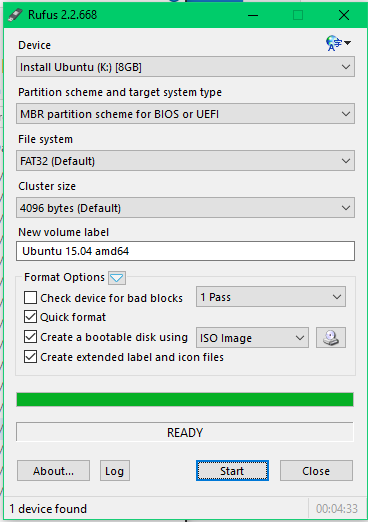Open the Device dropdown showing Install Ubuntu
Screen dimensions: 368x522
click(x=185, y=67)
